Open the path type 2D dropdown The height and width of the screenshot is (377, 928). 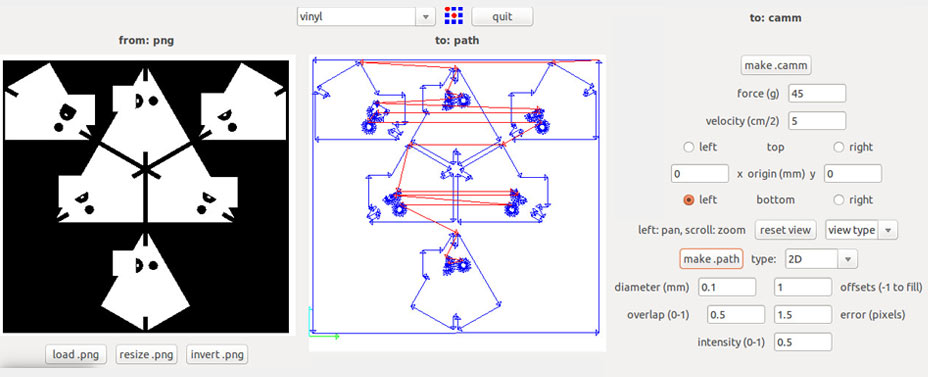click(x=821, y=259)
